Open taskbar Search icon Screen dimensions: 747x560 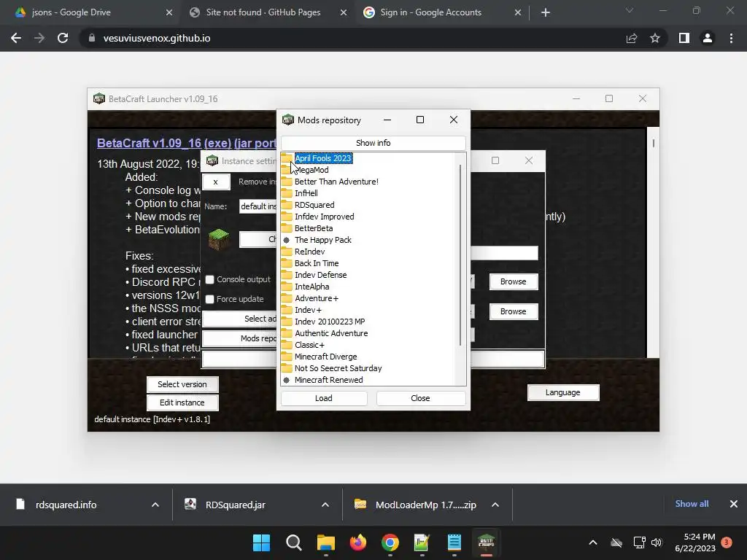tap(293, 542)
